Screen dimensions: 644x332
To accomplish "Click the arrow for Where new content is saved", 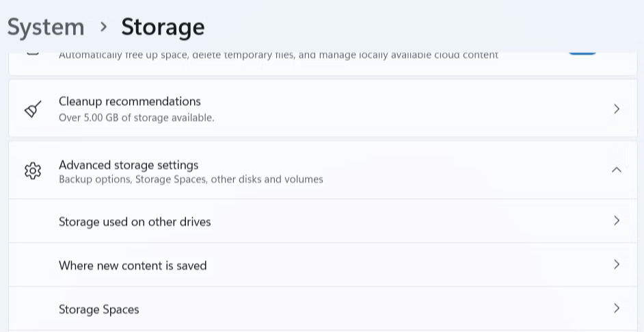I will (x=617, y=264).
